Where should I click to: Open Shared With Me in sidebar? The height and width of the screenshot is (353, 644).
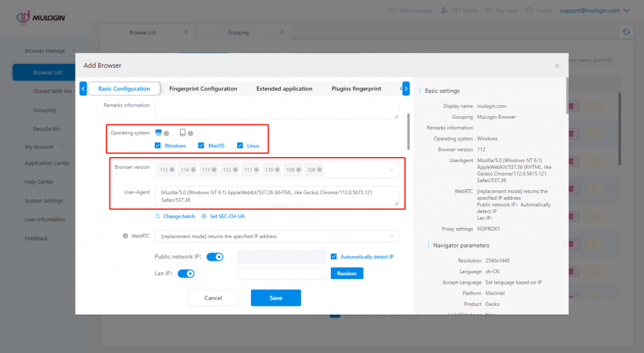click(x=53, y=92)
